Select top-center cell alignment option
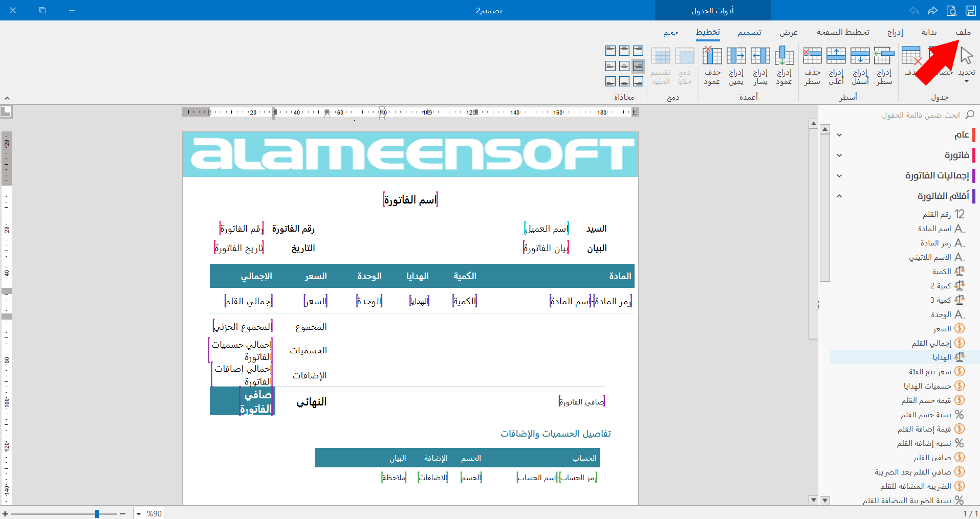The image size is (980, 519). [x=624, y=50]
